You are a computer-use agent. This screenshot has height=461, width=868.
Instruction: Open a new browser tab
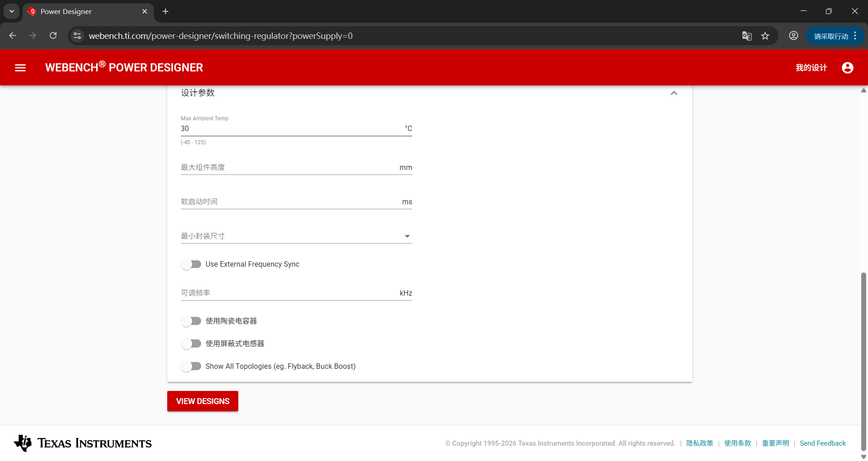click(165, 11)
